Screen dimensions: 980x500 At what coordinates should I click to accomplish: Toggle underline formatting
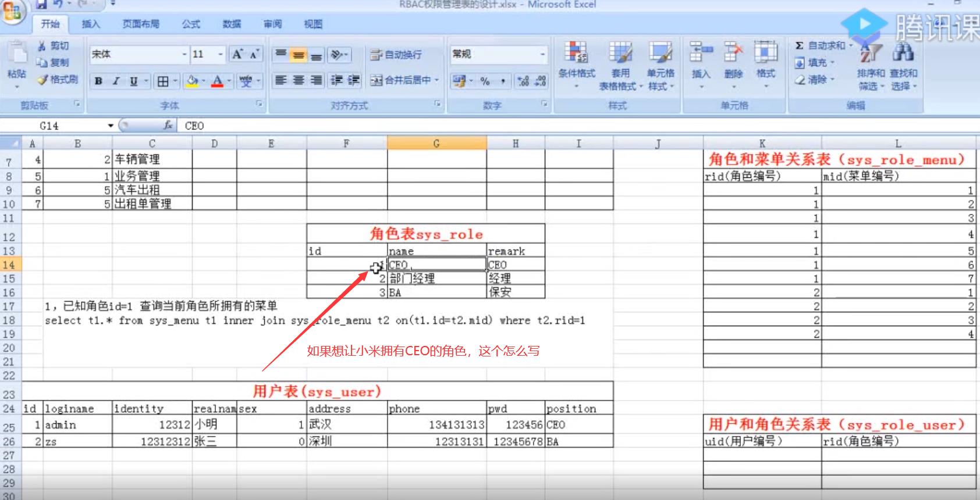(x=133, y=81)
